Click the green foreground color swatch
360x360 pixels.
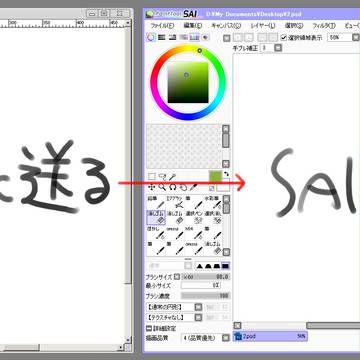(215, 176)
